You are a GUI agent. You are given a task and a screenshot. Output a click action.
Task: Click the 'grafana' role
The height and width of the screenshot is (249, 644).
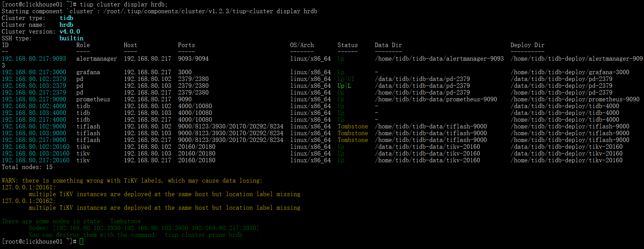88,72
